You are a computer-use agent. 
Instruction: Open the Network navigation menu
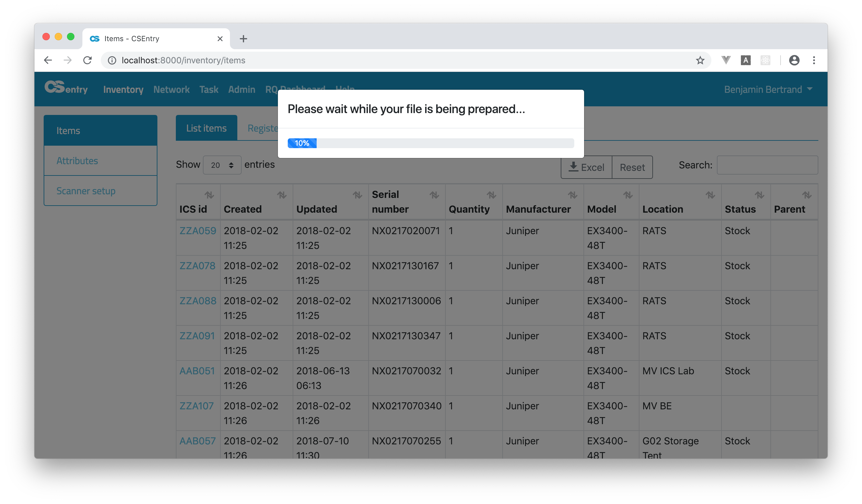pyautogui.click(x=171, y=89)
